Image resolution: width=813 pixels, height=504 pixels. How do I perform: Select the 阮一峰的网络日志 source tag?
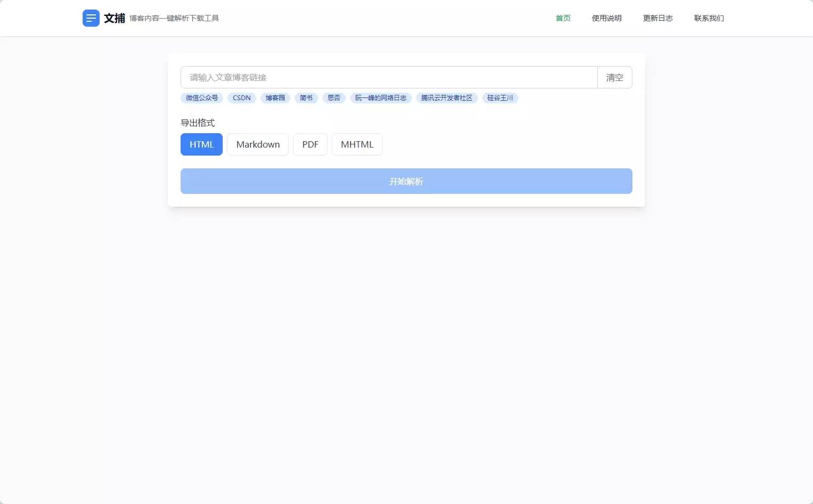(380, 97)
